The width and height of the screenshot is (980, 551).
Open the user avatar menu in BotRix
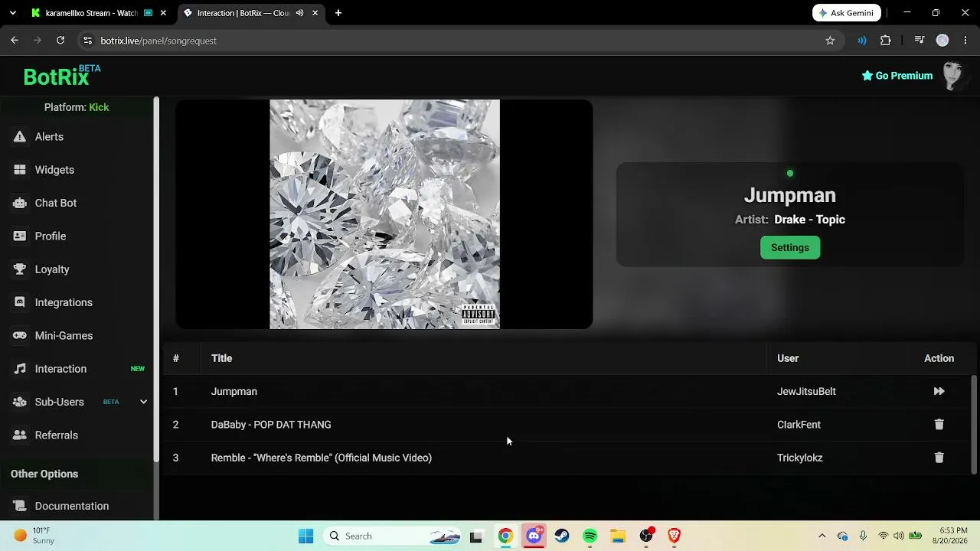954,76
